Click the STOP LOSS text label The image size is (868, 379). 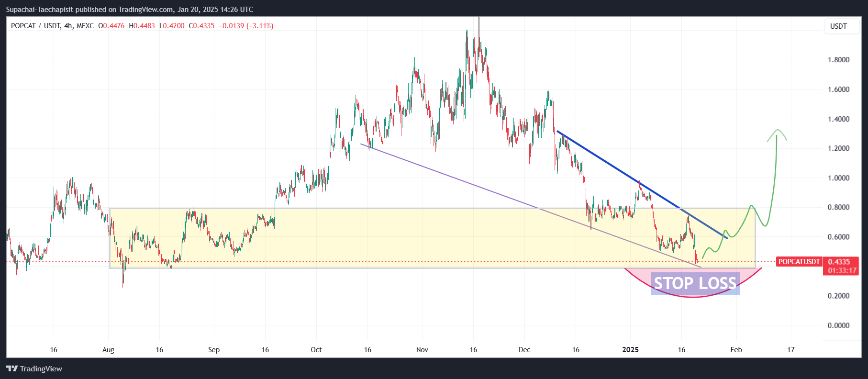coord(695,283)
